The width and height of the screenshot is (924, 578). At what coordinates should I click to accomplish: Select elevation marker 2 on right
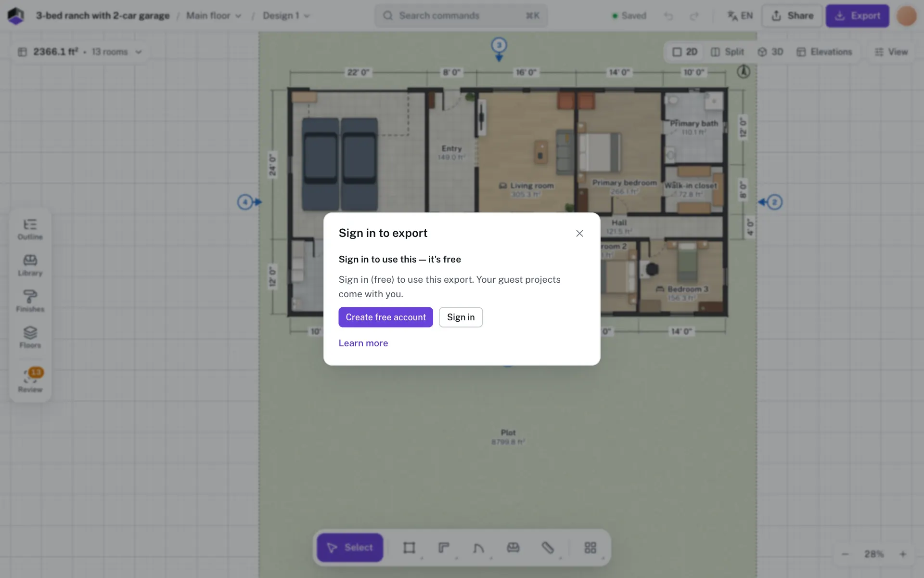coord(774,202)
